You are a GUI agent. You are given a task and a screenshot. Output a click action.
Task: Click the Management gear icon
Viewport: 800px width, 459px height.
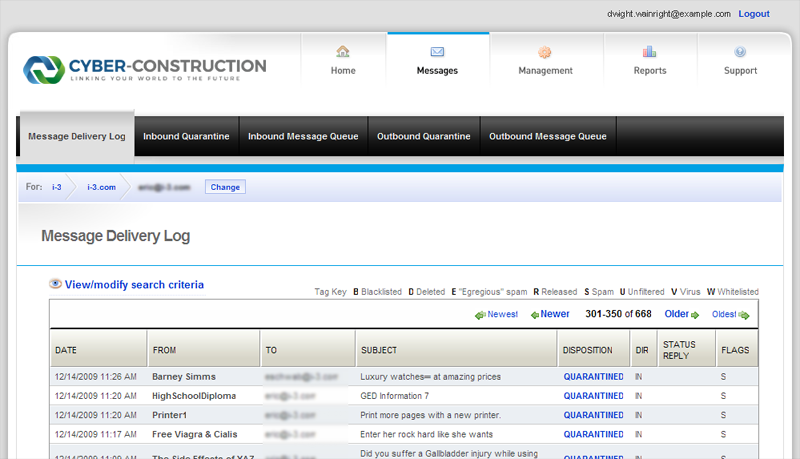point(545,52)
